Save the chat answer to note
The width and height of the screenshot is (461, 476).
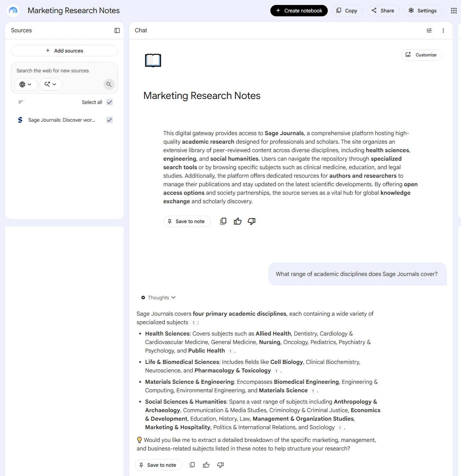coord(158,465)
